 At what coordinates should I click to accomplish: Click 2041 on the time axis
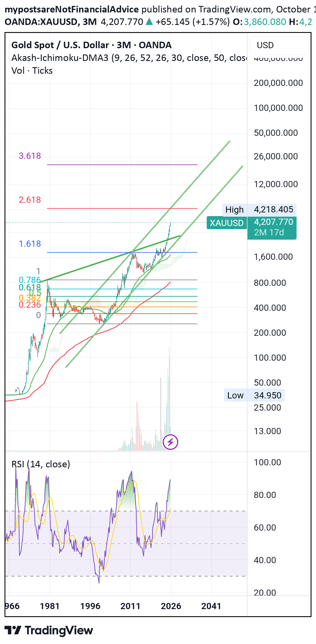(x=211, y=606)
